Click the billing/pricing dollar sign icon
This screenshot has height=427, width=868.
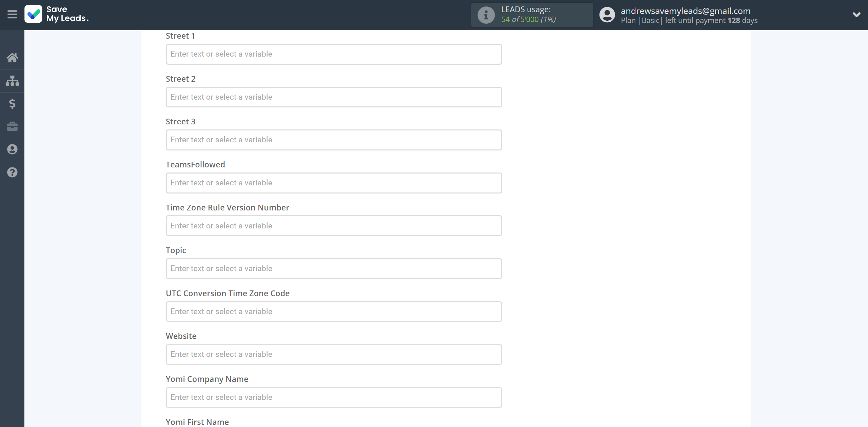click(12, 103)
